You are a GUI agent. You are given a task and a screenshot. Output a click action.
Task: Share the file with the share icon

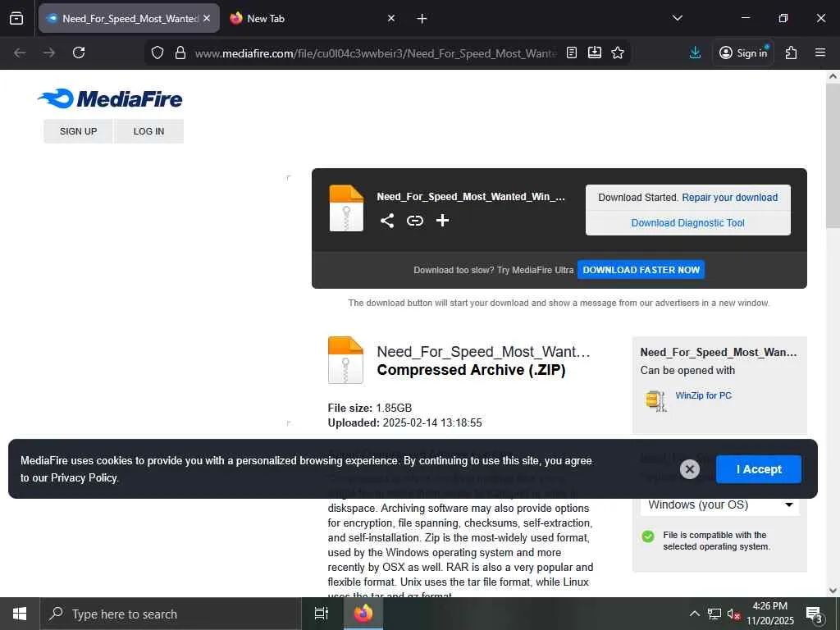pyautogui.click(x=387, y=220)
